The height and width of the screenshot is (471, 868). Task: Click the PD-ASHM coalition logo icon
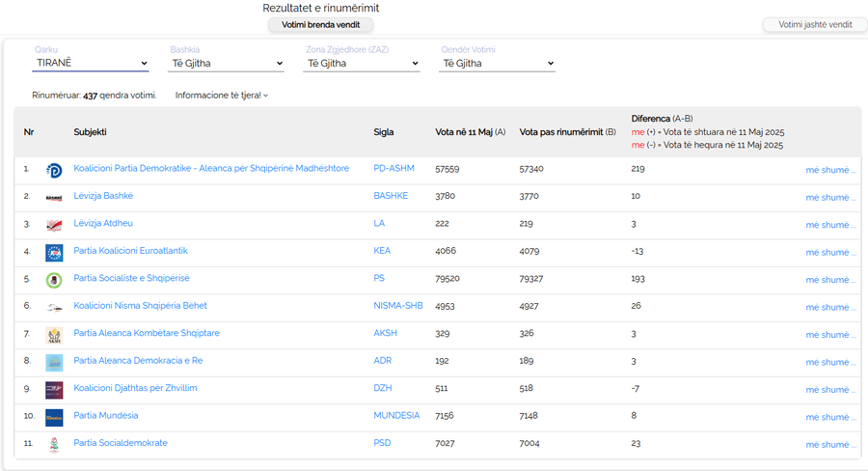point(54,170)
